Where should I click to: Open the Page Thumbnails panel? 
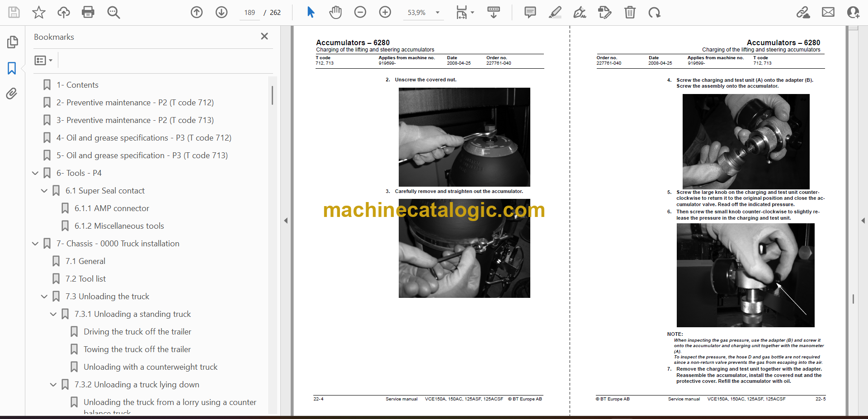[12, 42]
